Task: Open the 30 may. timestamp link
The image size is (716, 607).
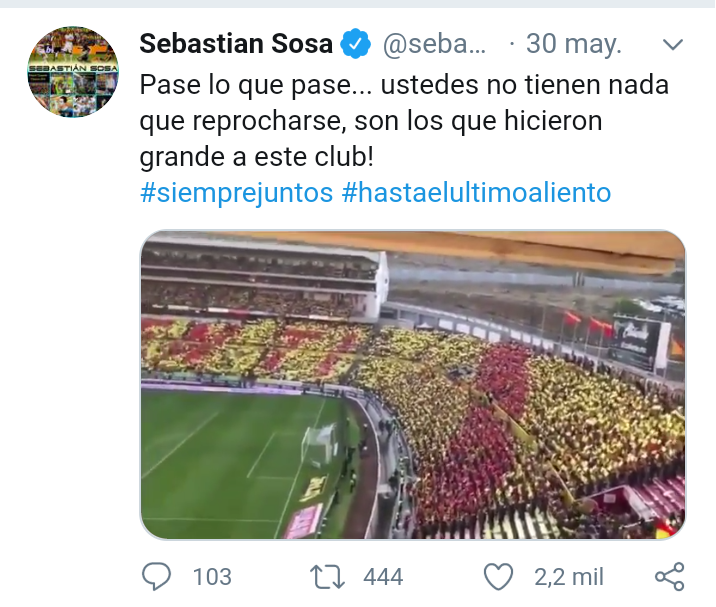Action: click(573, 44)
